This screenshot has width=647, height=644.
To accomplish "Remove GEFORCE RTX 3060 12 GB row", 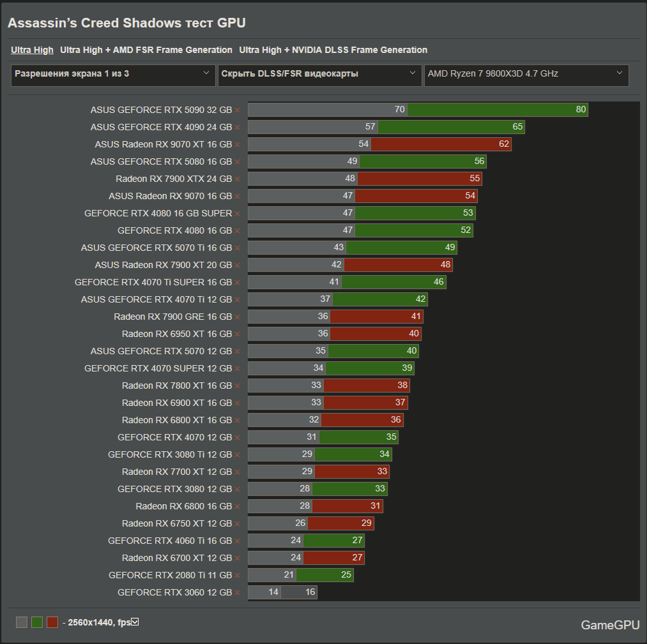I will [237, 593].
